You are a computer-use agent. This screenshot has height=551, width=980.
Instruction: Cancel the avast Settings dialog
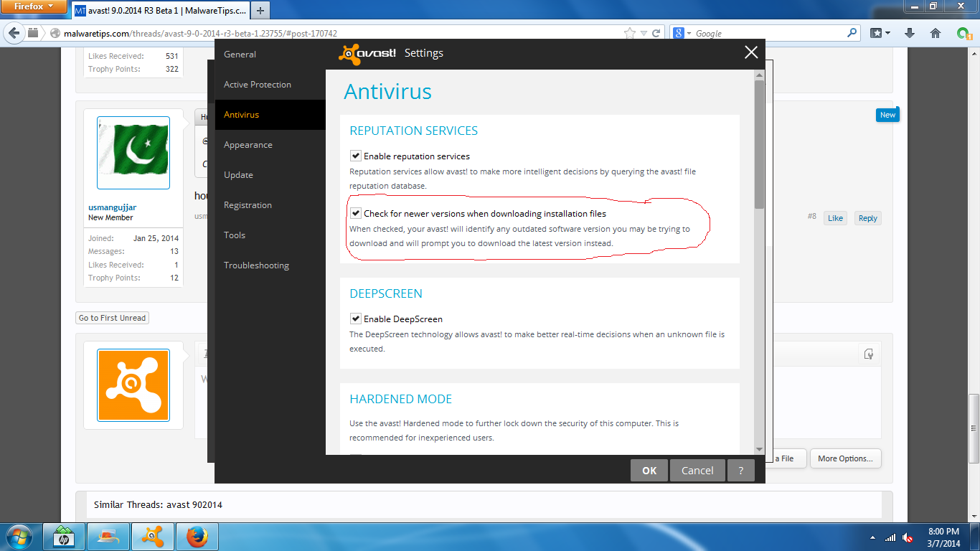(697, 471)
